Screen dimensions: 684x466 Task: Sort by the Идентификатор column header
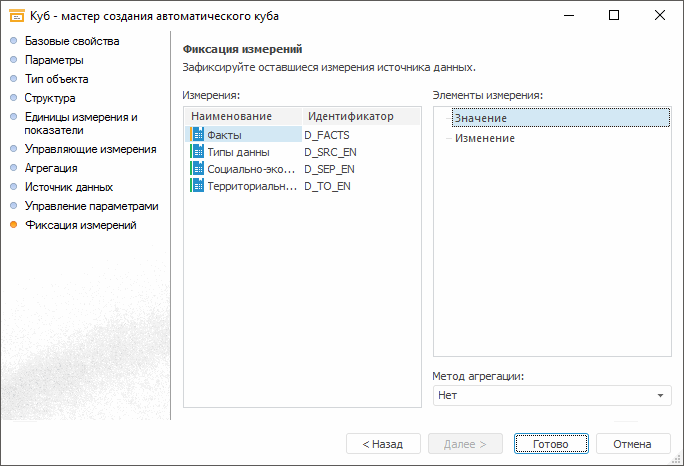coord(350,117)
